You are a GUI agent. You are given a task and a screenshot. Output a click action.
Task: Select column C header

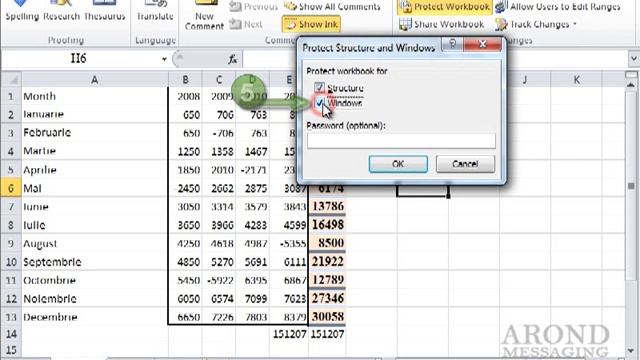219,80
